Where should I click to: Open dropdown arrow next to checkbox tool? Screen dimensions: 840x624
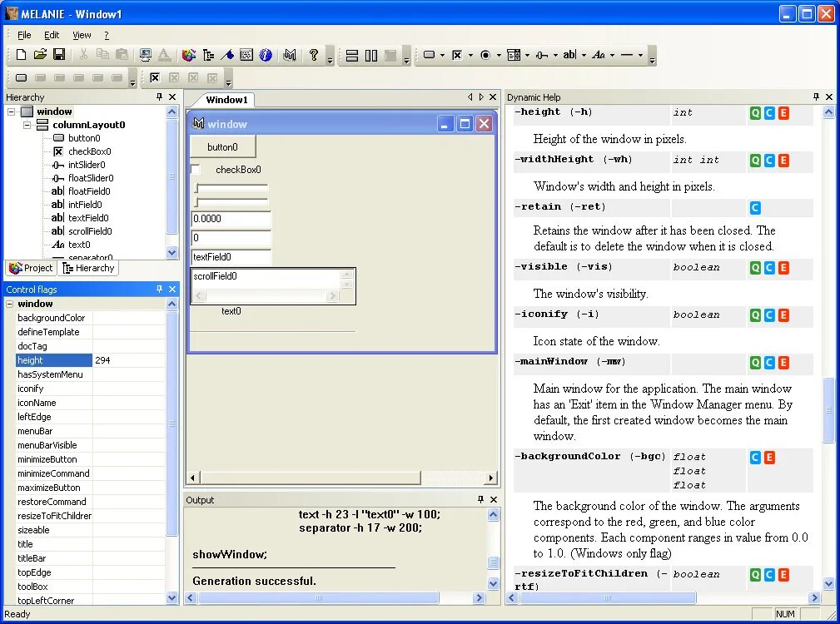pyautogui.click(x=470, y=55)
